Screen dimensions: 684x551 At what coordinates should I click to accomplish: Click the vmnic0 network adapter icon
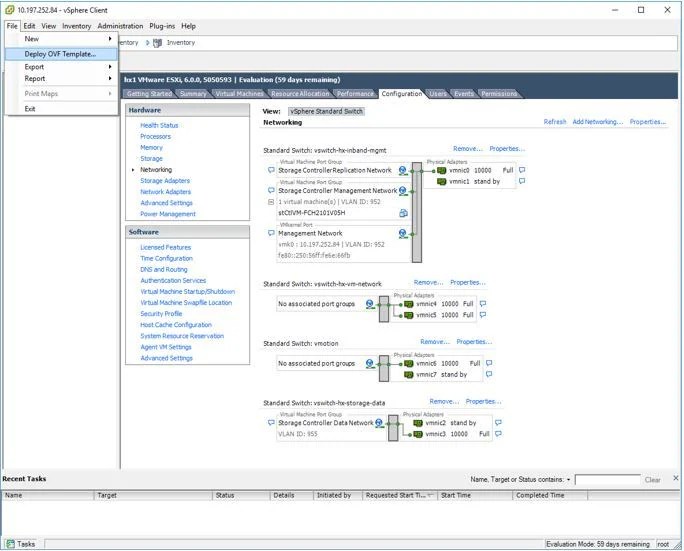point(441,171)
